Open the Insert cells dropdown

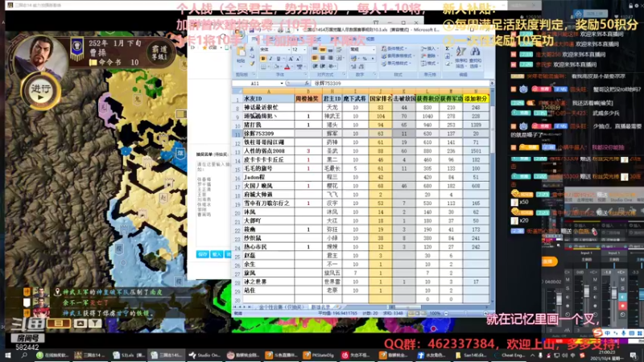click(x=431, y=48)
